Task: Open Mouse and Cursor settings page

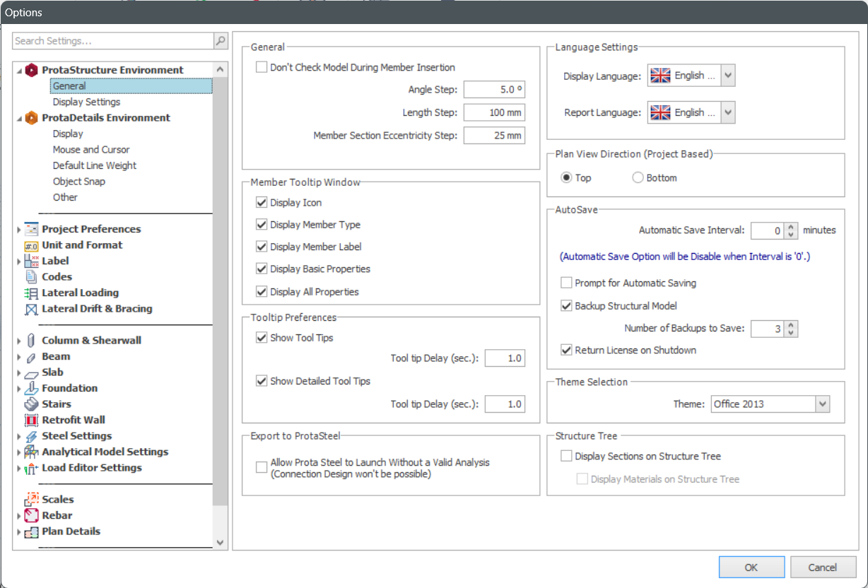Action: (90, 150)
